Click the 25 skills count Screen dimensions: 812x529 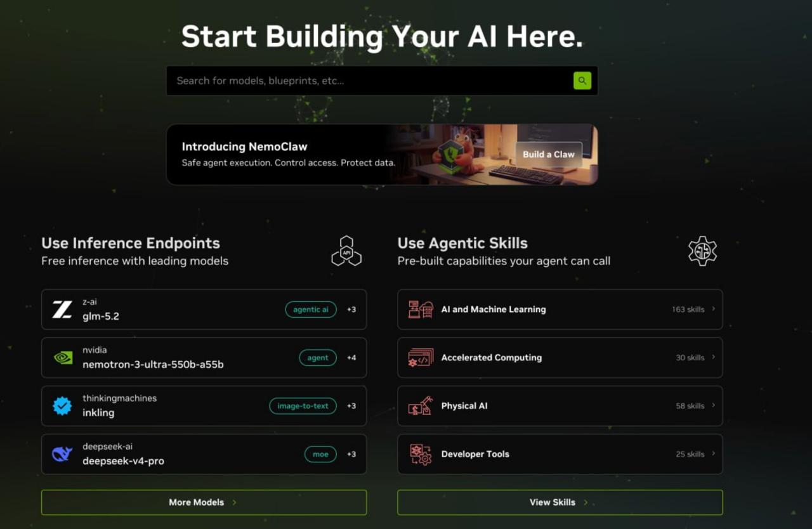coord(690,454)
